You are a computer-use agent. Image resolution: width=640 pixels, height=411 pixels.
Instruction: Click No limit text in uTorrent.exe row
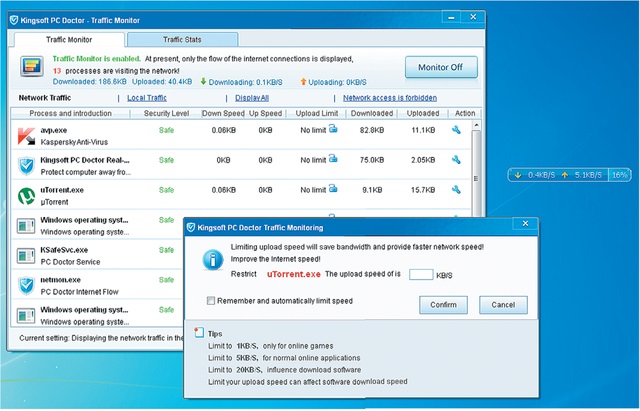tap(313, 190)
